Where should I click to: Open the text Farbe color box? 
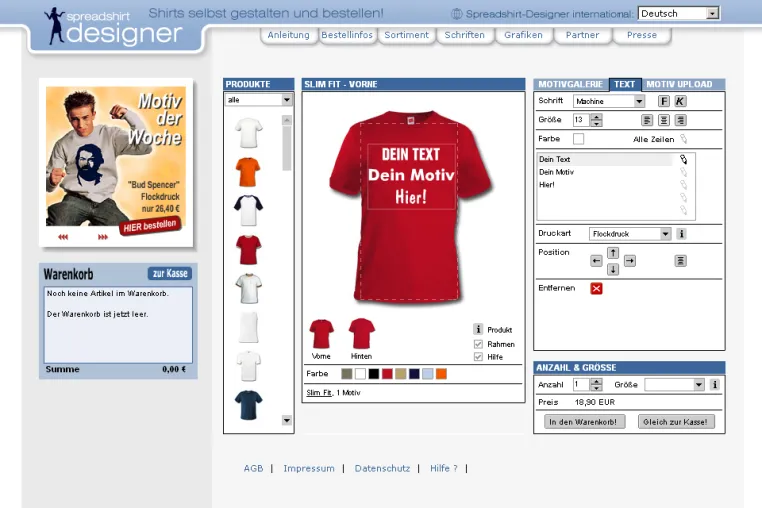point(578,139)
